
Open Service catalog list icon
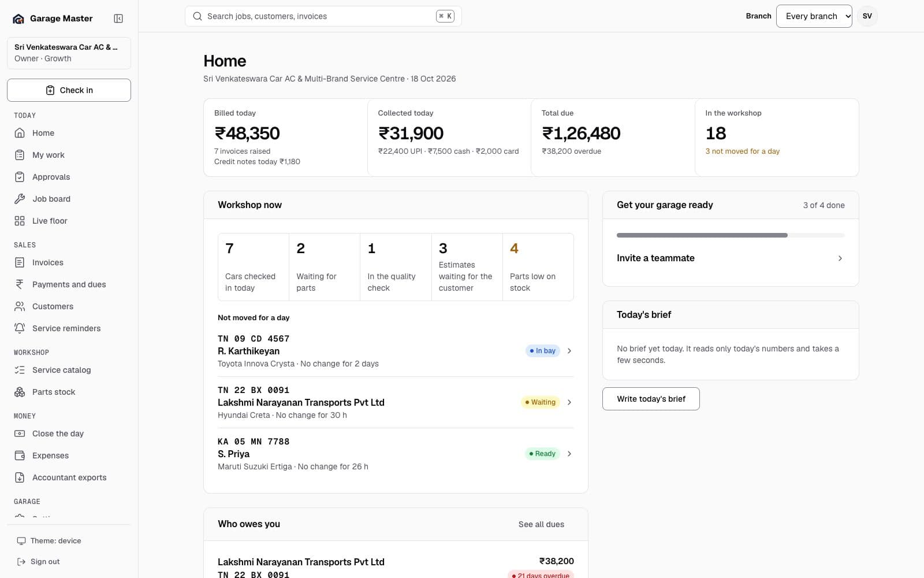point(20,370)
